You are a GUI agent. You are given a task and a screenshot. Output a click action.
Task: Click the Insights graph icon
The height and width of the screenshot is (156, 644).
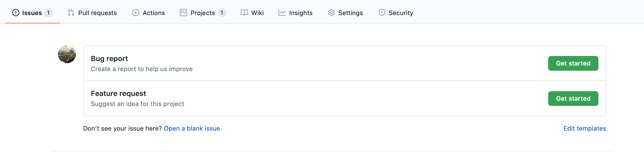(x=282, y=13)
